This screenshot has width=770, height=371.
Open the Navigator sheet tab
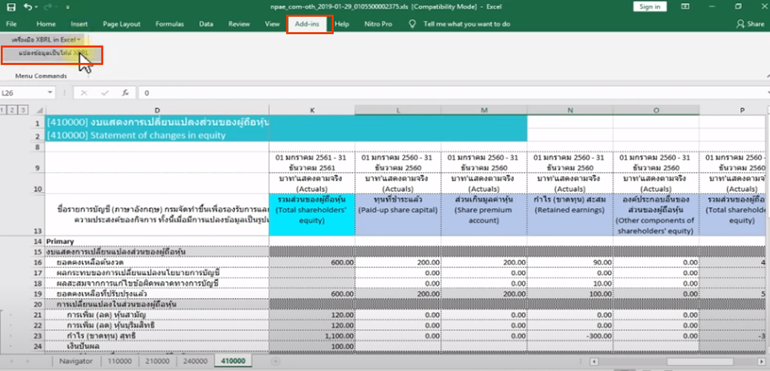point(76,361)
